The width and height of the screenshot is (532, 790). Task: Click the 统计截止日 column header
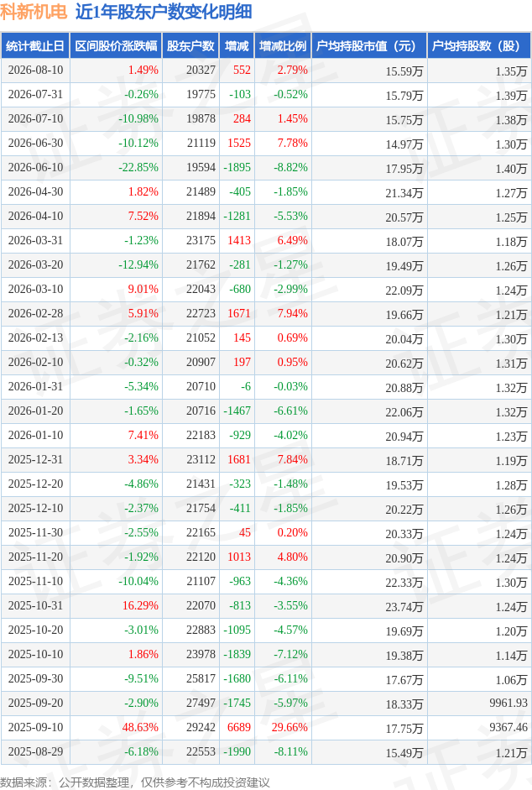[35, 46]
